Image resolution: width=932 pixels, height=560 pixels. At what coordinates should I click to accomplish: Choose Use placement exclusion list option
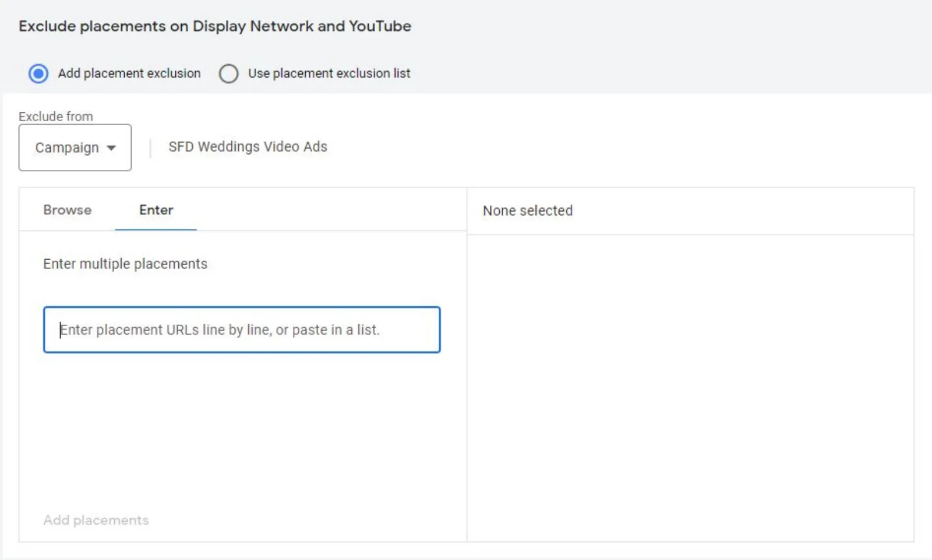228,73
